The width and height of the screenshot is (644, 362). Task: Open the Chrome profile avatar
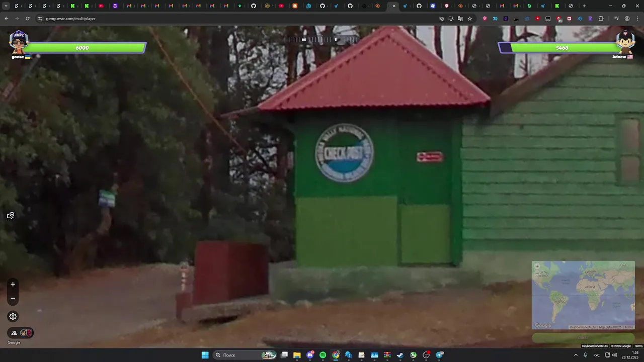(x=627, y=19)
